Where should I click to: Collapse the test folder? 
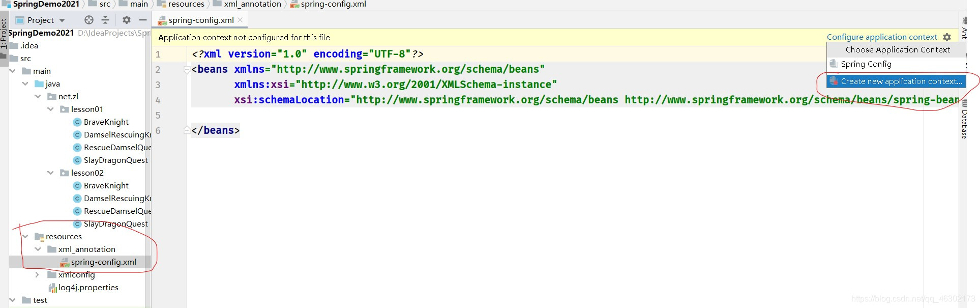coord(12,300)
